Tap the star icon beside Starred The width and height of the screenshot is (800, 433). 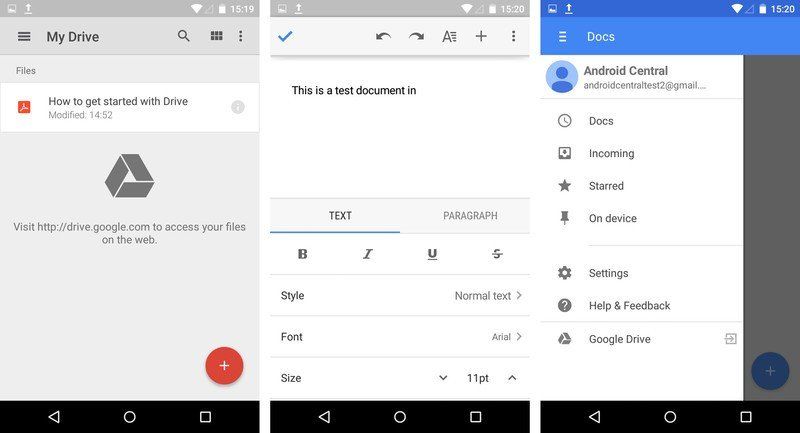(x=565, y=186)
